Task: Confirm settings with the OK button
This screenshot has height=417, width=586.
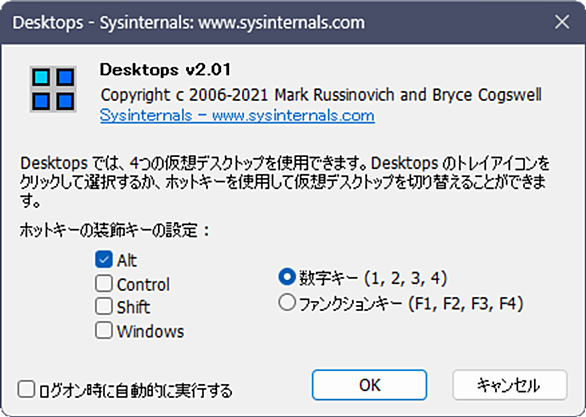Action: [x=369, y=385]
